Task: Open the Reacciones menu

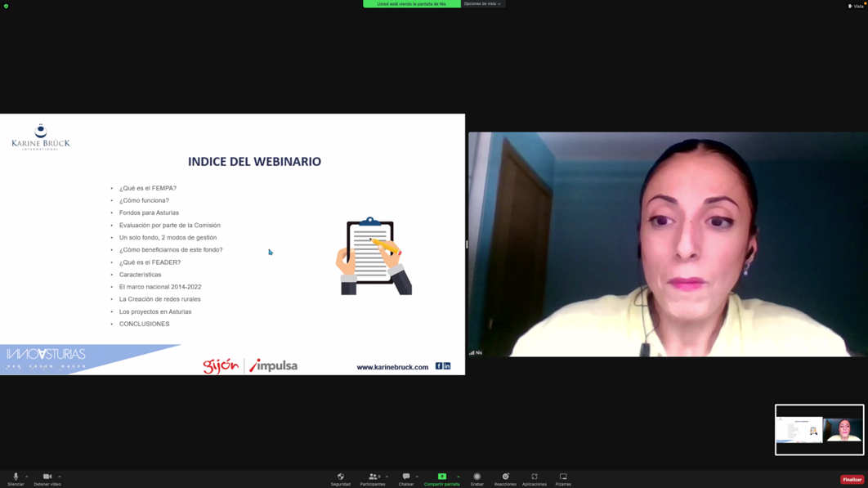Action: (x=505, y=478)
